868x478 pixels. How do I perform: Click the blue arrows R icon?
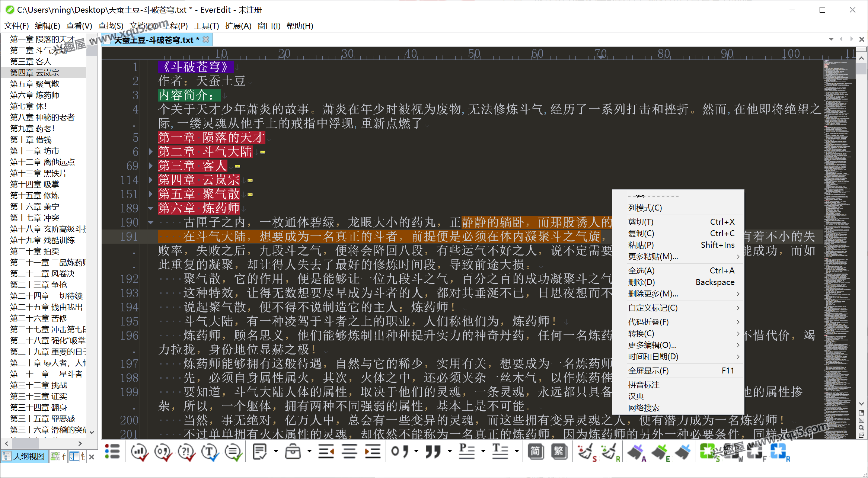[x=781, y=452]
